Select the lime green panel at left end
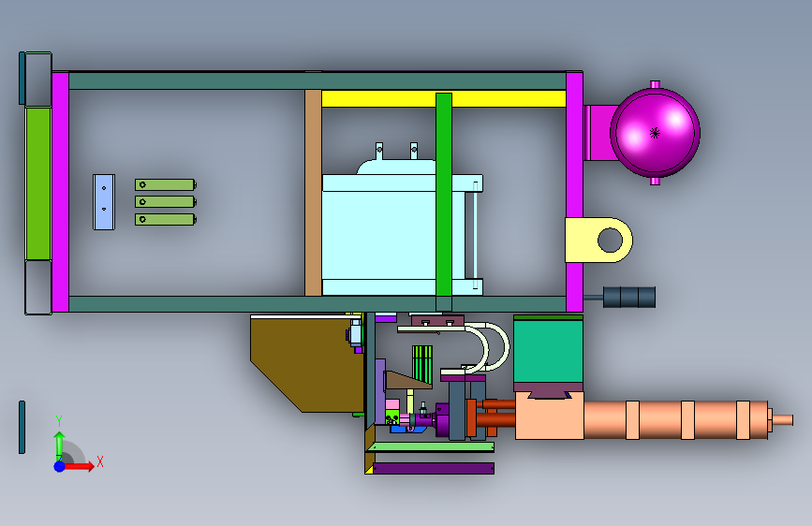 (x=38, y=183)
